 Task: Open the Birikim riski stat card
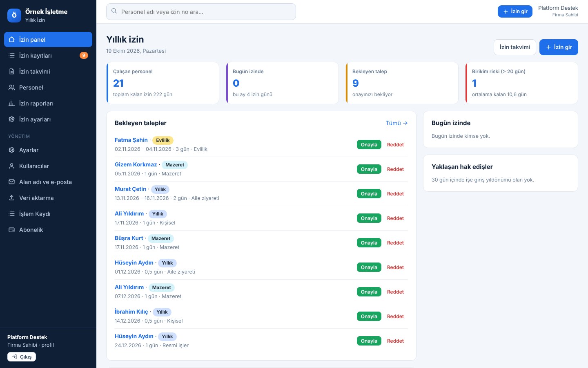click(521, 83)
